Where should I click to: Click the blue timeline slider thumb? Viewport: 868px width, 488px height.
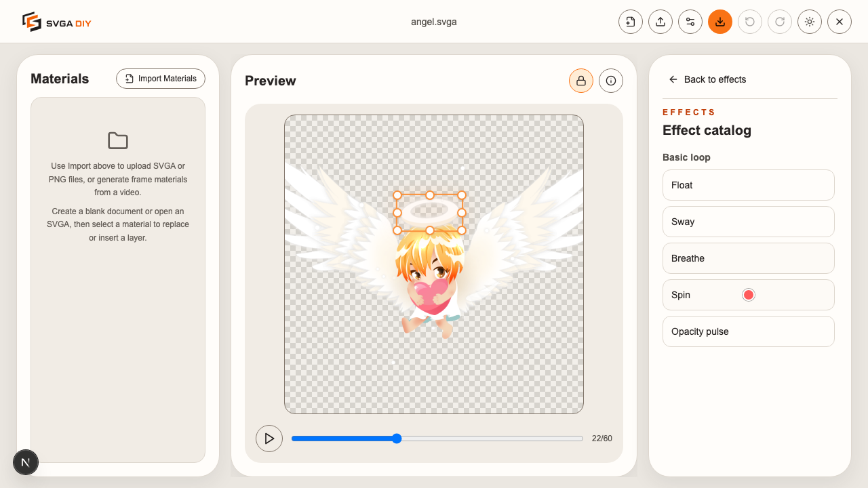pyautogui.click(x=397, y=439)
